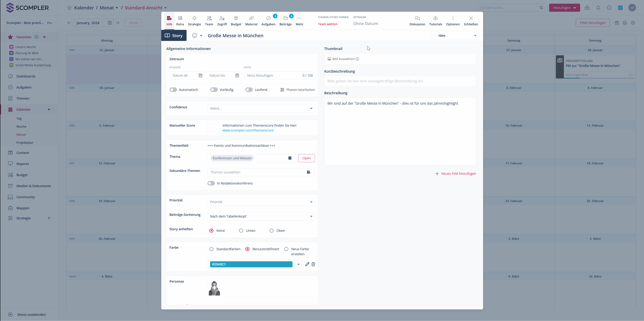This screenshot has height=321, width=644.
Task: Delete the custom color with the trash icon
Action: tap(313, 264)
